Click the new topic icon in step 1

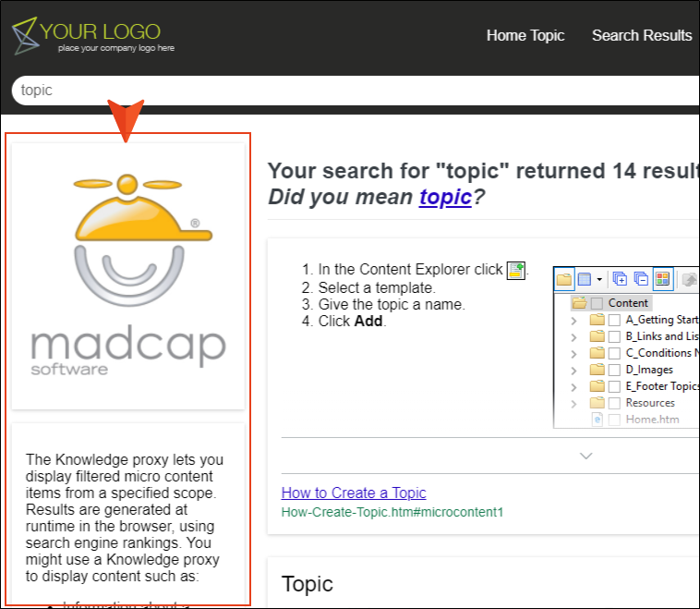(x=515, y=271)
